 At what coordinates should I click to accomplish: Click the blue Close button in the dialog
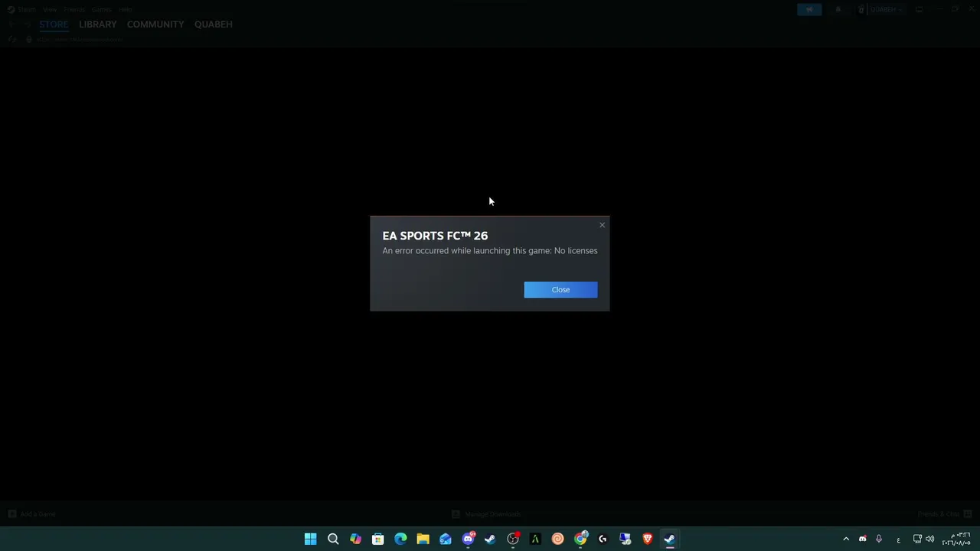pos(560,289)
